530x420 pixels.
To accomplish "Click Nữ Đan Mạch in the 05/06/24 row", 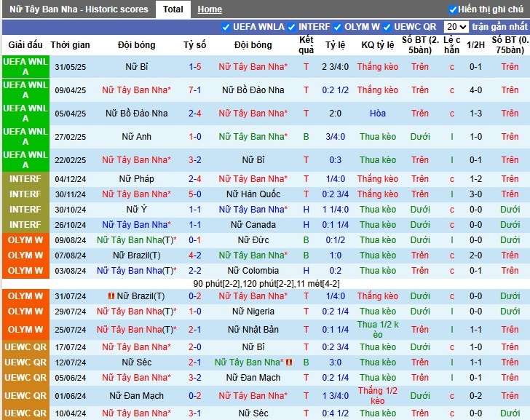I will 253,378.
